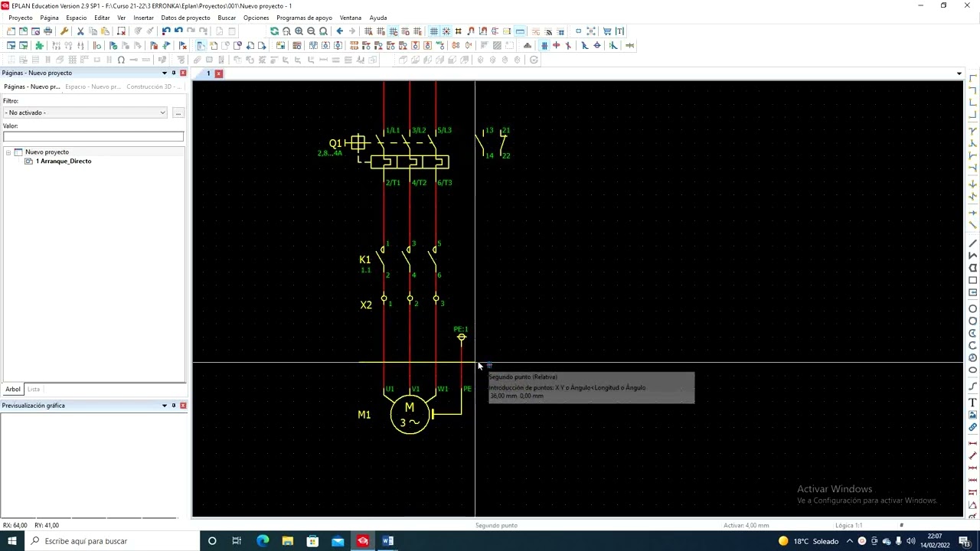Click the Print icon in toolbar
980x551 pixels.
click(x=47, y=31)
